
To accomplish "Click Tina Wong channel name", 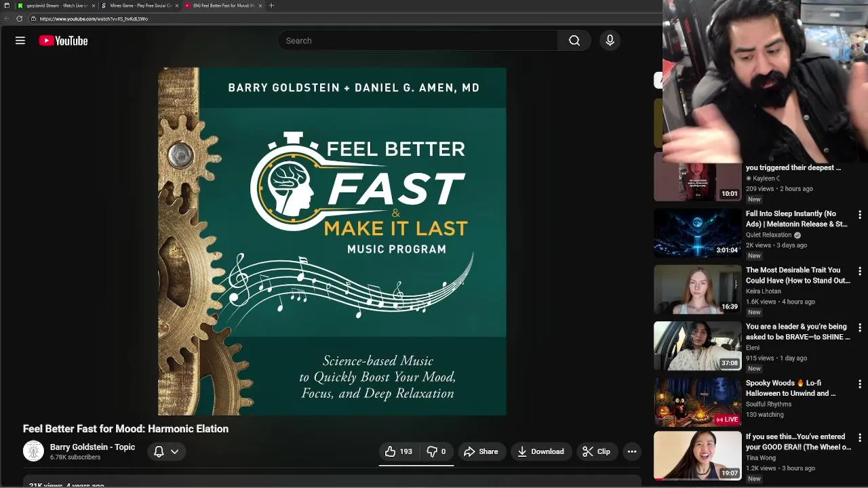I will tap(760, 457).
